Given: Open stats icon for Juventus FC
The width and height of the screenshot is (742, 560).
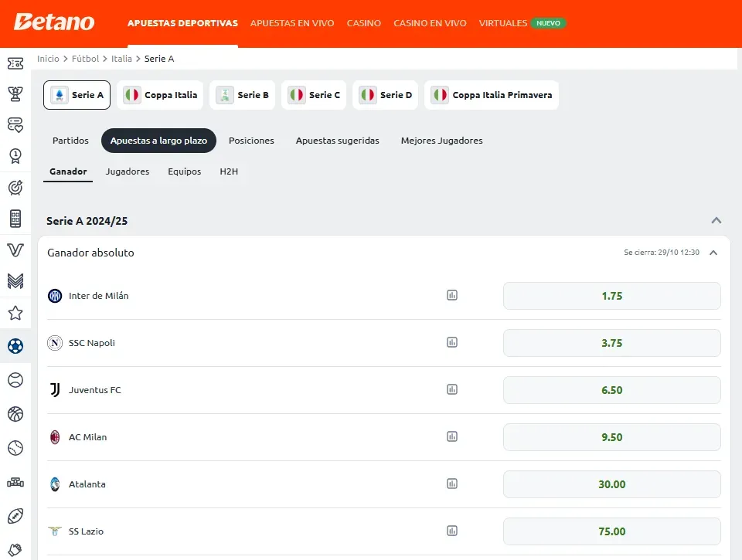Looking at the screenshot, I should (452, 390).
